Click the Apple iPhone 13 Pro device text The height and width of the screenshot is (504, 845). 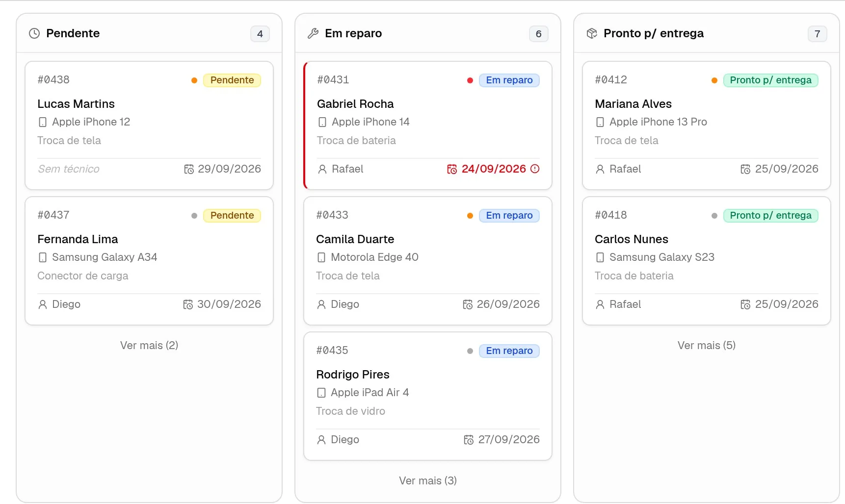point(658,122)
